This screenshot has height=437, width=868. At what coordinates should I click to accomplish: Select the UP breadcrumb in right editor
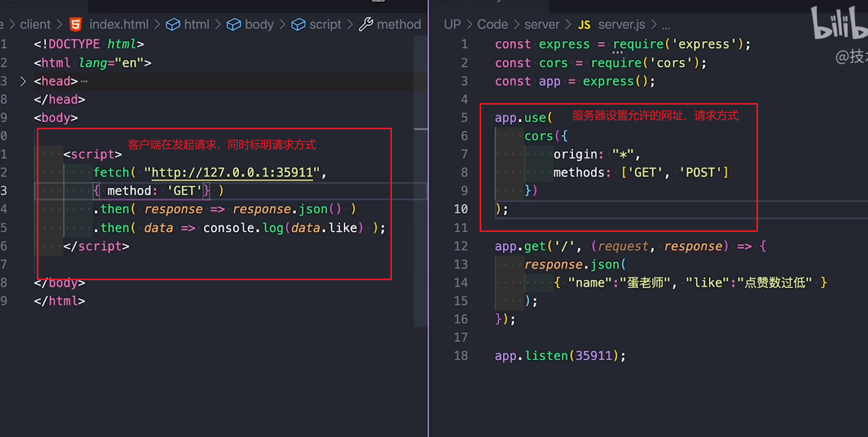tap(452, 24)
